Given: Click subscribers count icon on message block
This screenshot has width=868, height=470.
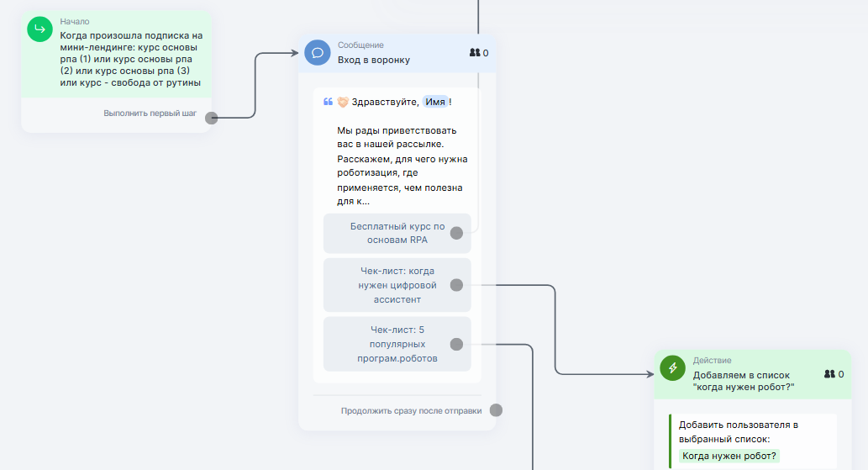Looking at the screenshot, I should click(475, 53).
